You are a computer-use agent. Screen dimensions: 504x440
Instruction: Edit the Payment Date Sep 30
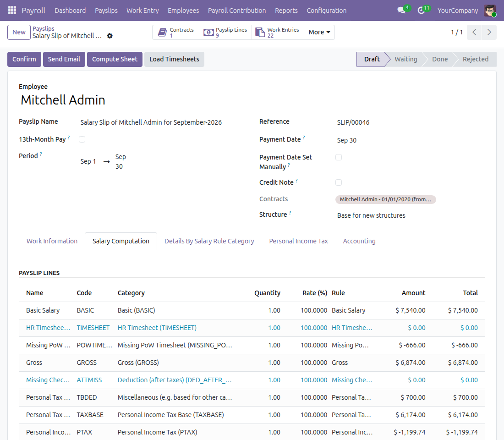pos(346,140)
